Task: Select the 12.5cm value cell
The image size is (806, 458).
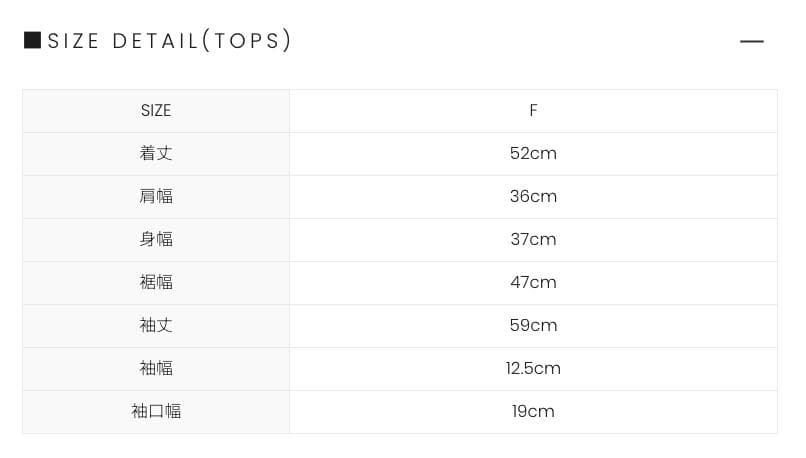Action: [533, 369]
